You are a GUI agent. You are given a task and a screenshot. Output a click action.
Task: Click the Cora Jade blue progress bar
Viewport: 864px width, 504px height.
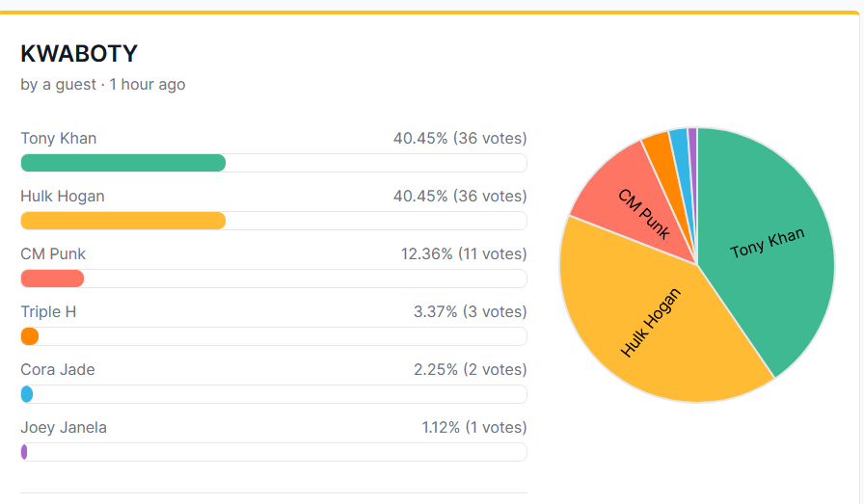pyautogui.click(x=27, y=394)
